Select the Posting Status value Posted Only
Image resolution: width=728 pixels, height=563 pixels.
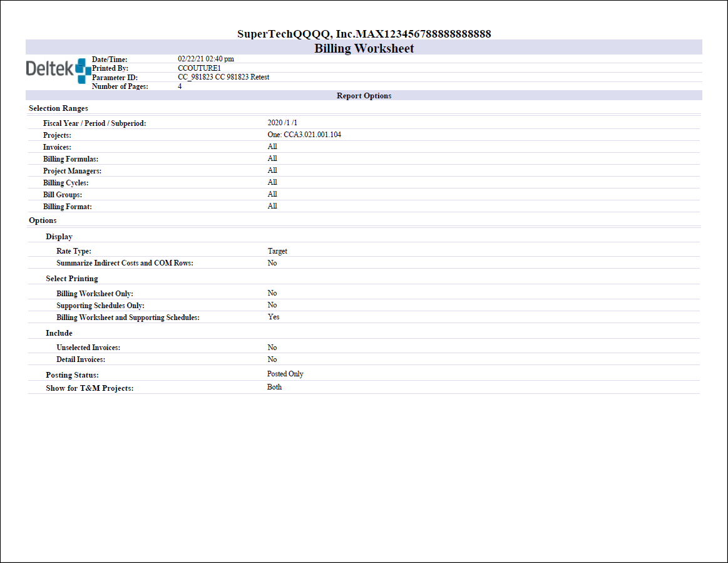pyautogui.click(x=285, y=374)
